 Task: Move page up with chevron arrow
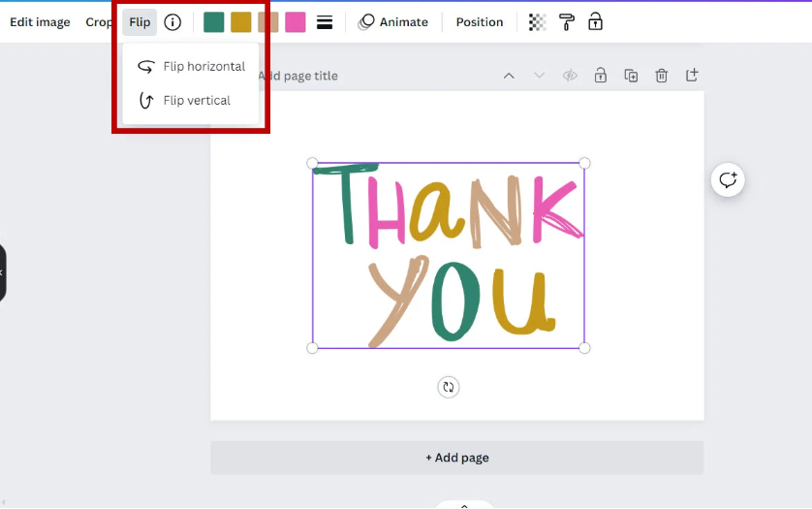(x=509, y=76)
